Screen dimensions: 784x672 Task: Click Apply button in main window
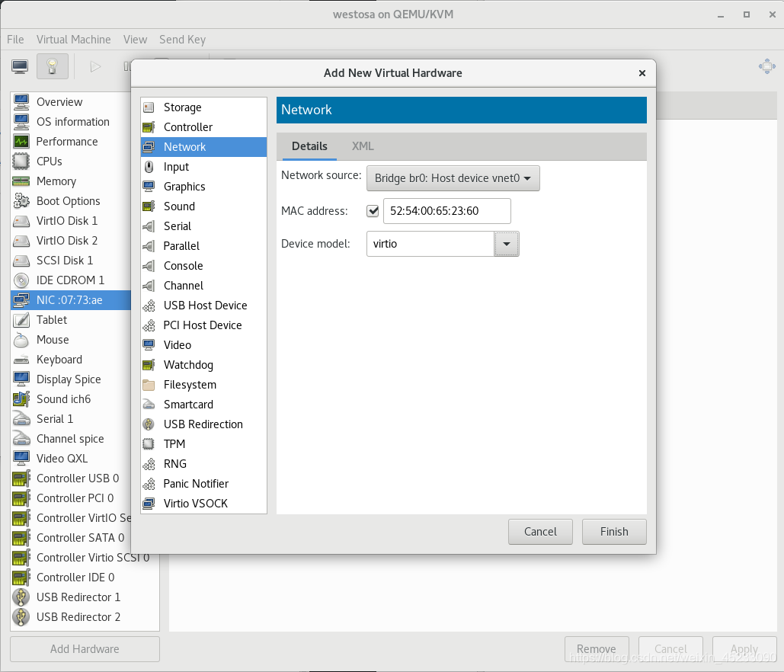744,649
